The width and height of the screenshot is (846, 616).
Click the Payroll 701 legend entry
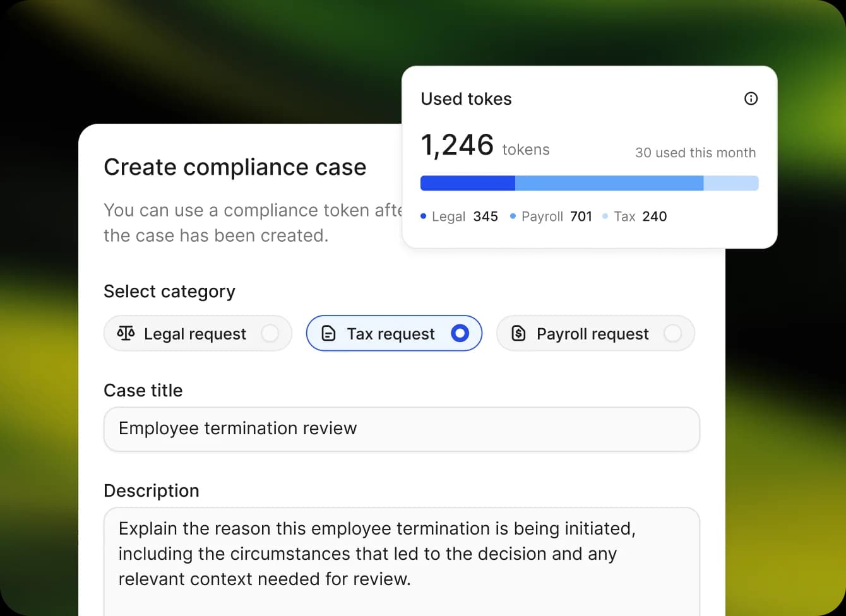551,216
